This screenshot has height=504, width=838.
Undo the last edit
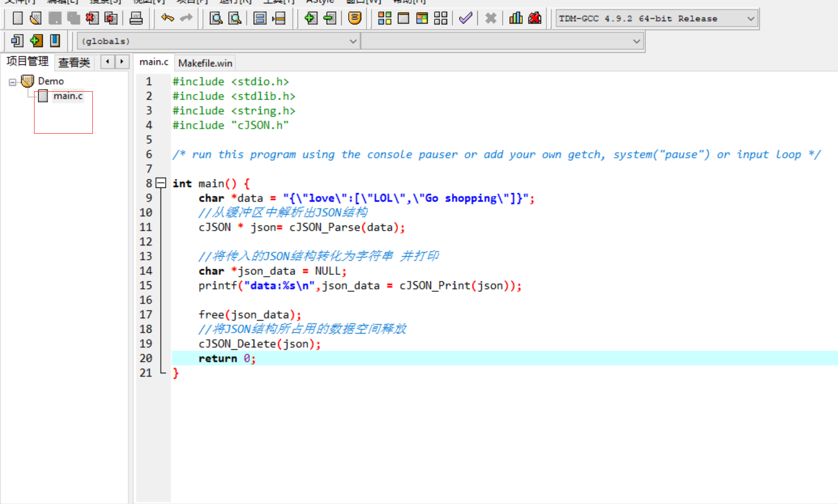click(x=167, y=18)
